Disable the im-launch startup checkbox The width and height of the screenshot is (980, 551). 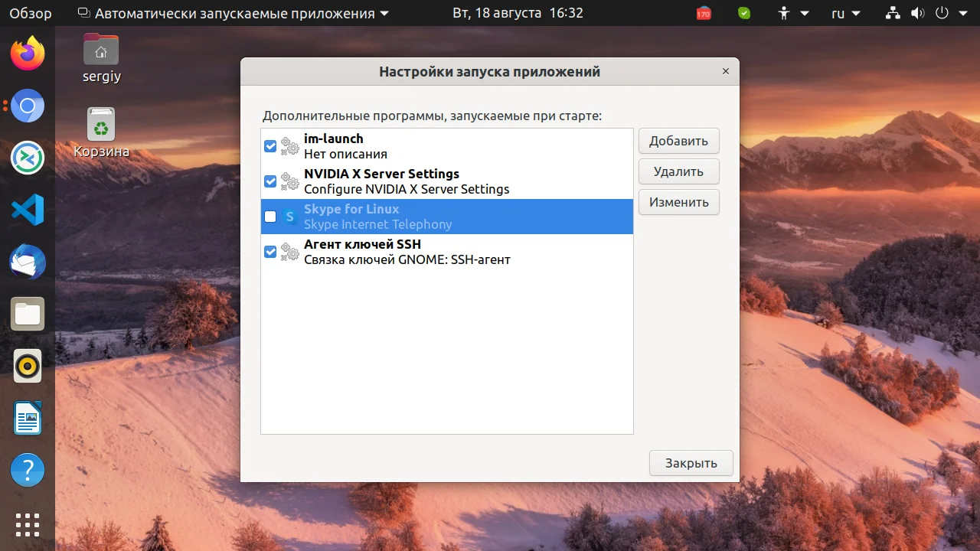[x=270, y=146]
